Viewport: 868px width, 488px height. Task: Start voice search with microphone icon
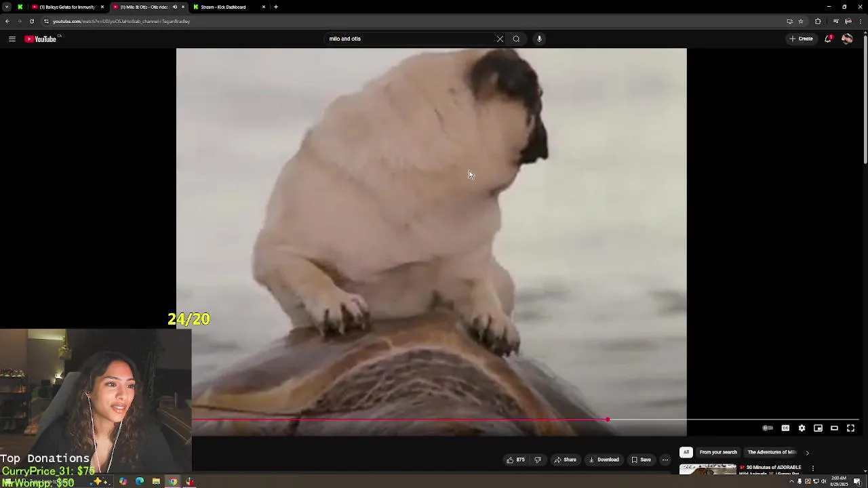click(x=539, y=39)
